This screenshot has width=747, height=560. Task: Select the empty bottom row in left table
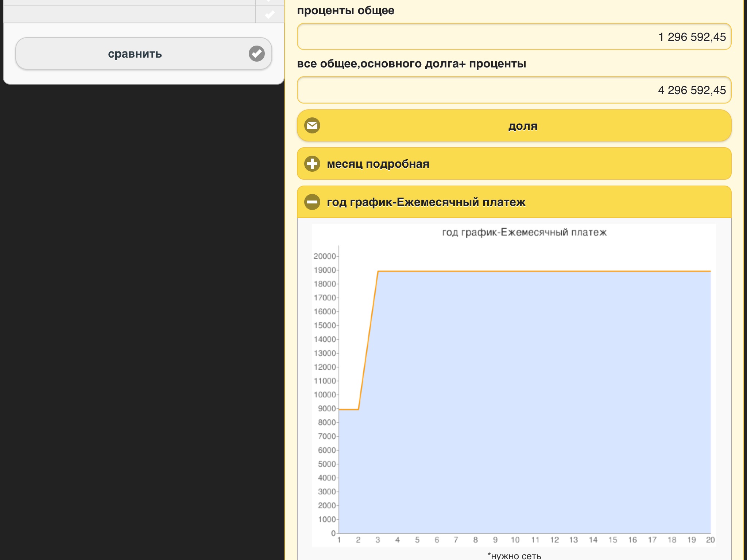pos(129,15)
